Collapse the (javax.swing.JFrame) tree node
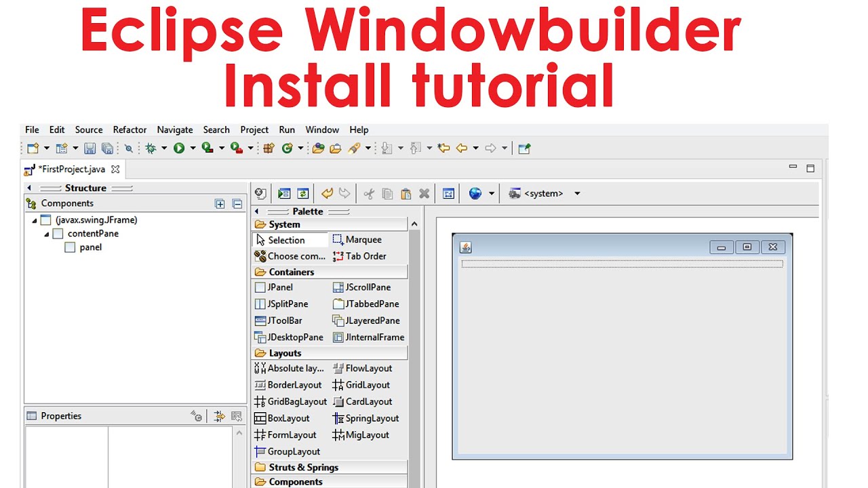Screen dimensions: 868x488 point(34,220)
